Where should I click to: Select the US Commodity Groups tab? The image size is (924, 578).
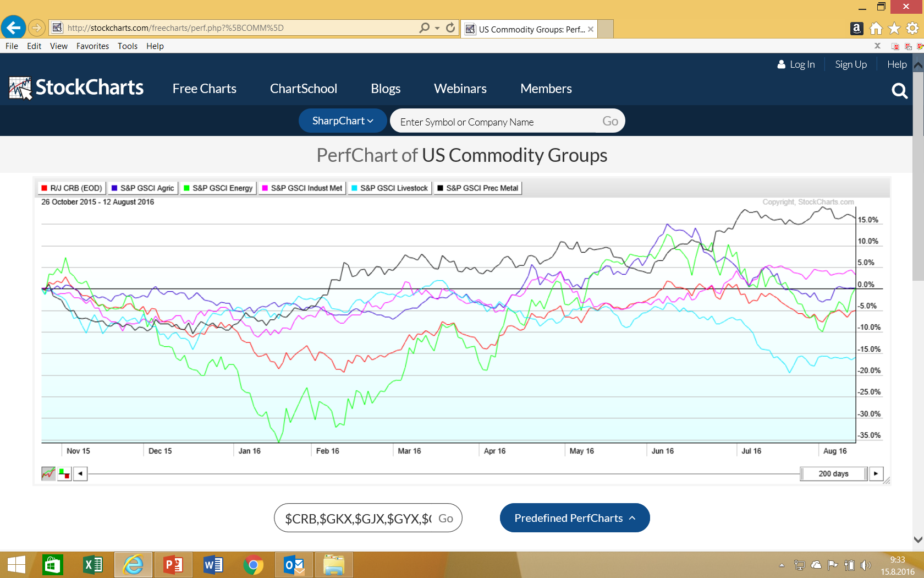(x=528, y=29)
